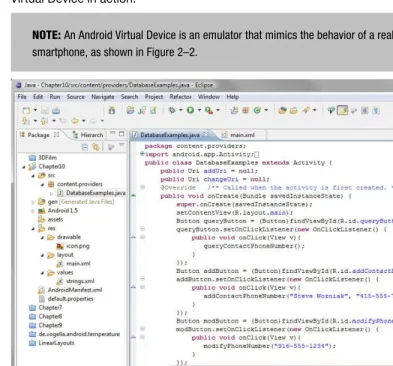
Task: Click the Open Type toolbar icon
Action: 282,110
